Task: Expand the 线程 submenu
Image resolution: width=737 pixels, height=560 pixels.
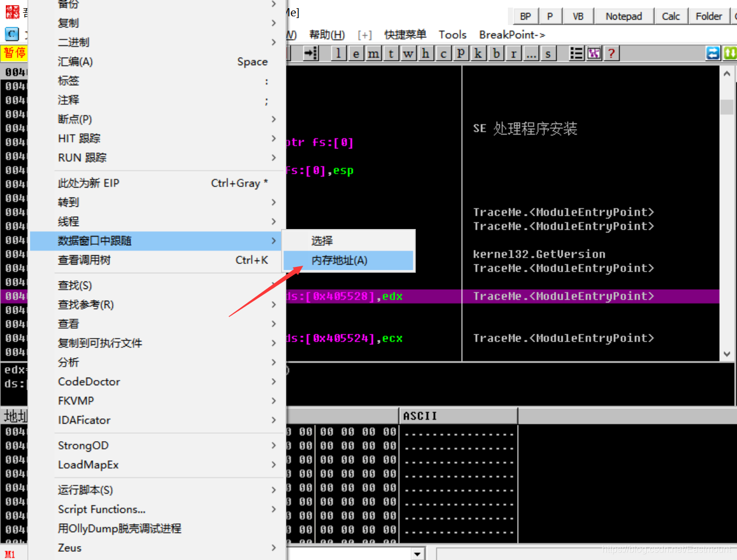Action: (157, 221)
